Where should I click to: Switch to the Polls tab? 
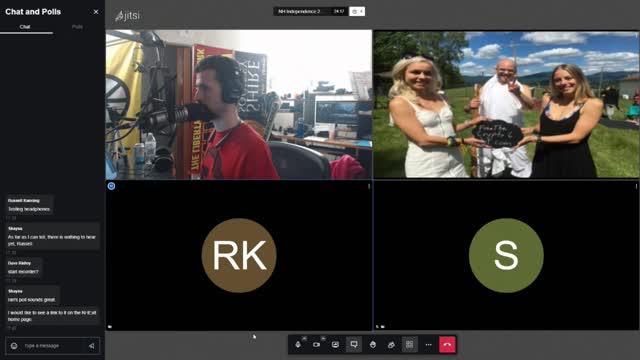(x=77, y=27)
